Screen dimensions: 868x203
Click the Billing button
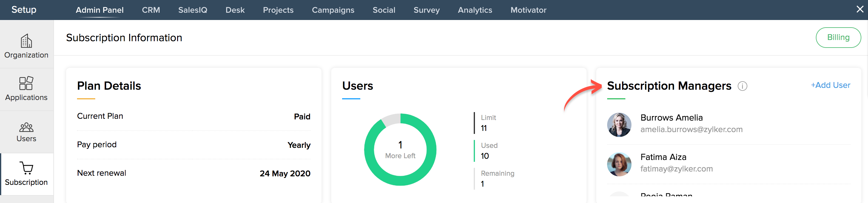(838, 37)
